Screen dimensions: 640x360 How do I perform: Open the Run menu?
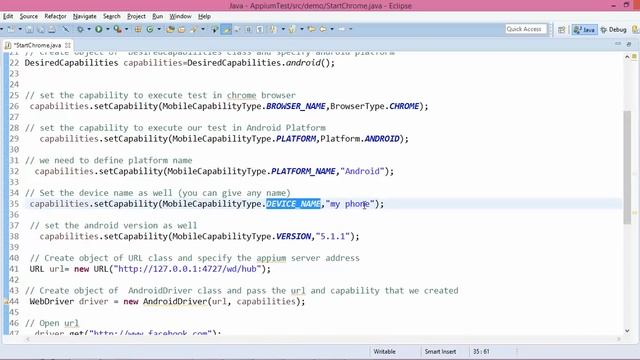click(158, 16)
